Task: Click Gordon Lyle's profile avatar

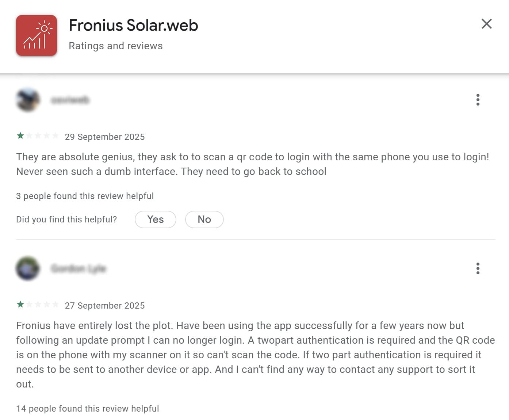Action: (28, 268)
